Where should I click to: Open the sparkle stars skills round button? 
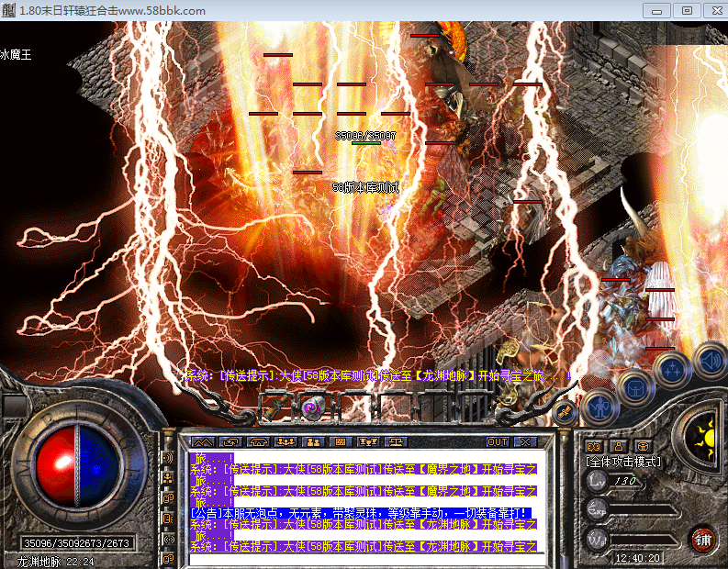pos(673,370)
